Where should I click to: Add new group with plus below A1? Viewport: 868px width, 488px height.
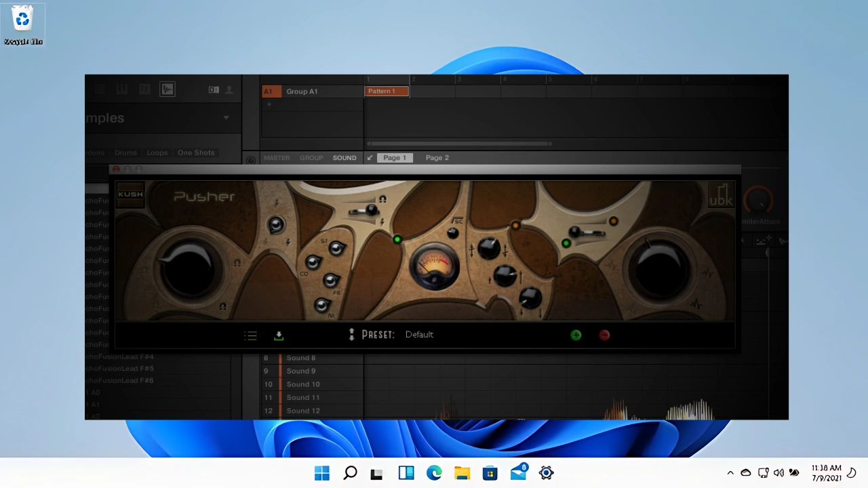coord(269,104)
